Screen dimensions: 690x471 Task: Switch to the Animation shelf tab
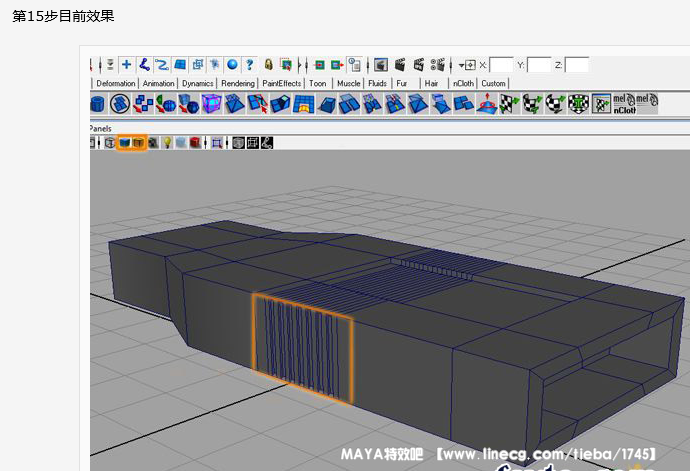158,84
